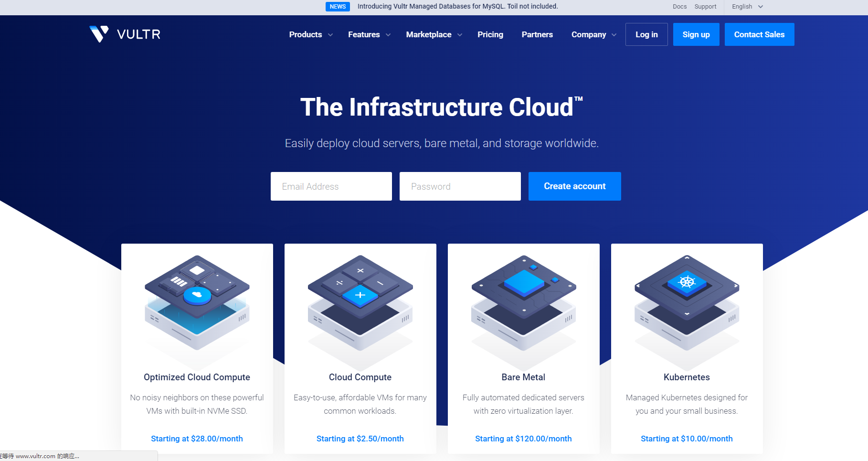Open the Marketplace menu
This screenshot has width=868, height=461.
pyautogui.click(x=429, y=34)
